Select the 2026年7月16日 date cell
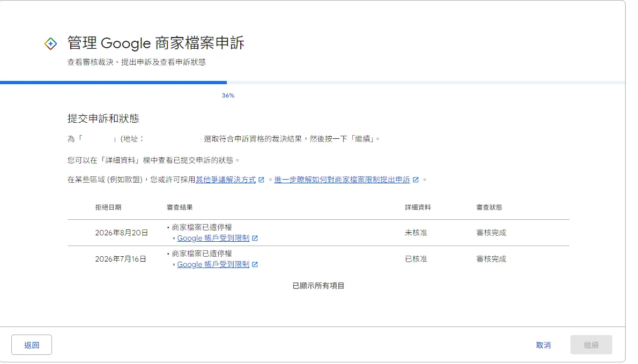Screen dimensions: 638x364 pyautogui.click(x=121, y=259)
